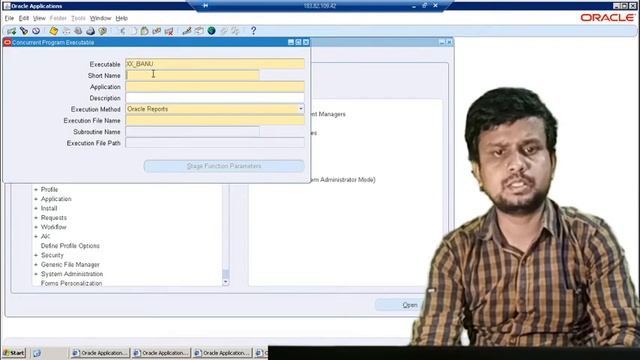
Task: Select Define Profile Options in navigator tree
Action: (70, 246)
